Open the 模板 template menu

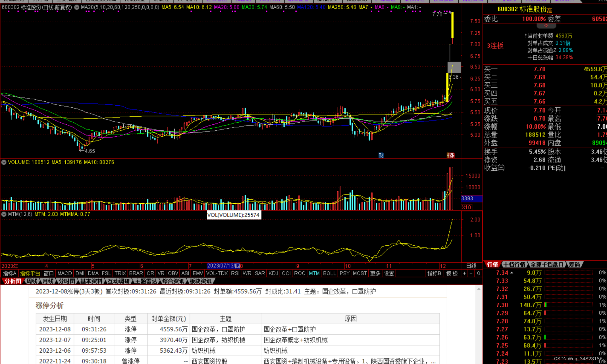452,273
